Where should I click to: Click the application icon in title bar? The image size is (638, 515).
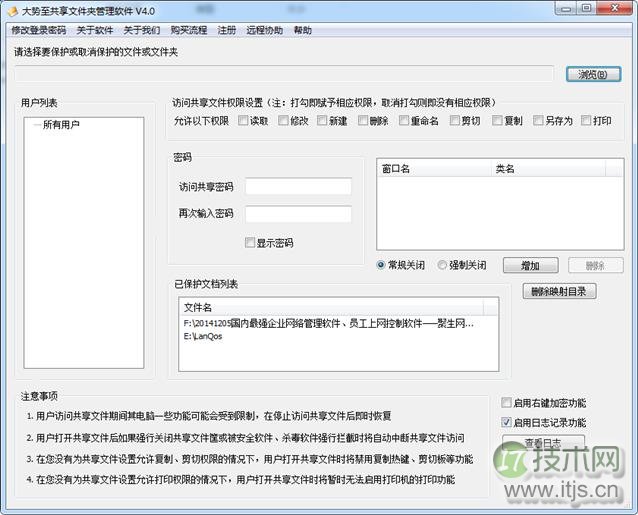[x=13, y=11]
